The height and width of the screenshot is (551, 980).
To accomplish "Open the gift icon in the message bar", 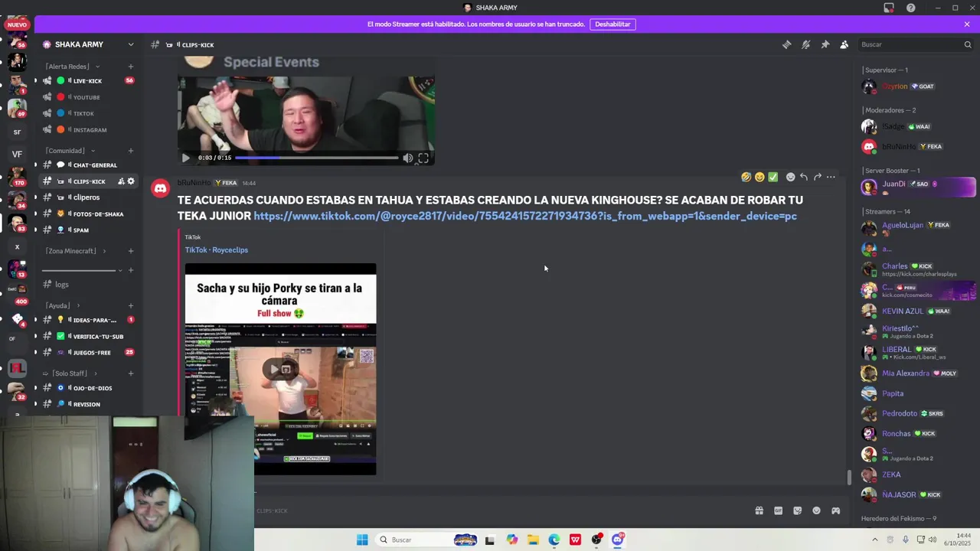I will point(759,510).
